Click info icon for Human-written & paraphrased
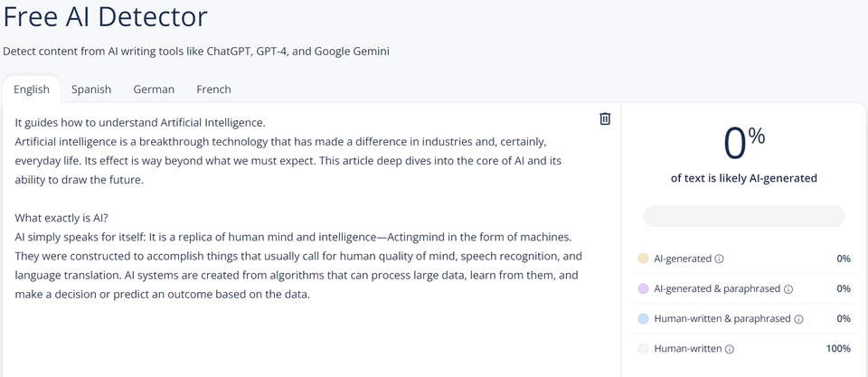The height and width of the screenshot is (377, 868). 799,319
